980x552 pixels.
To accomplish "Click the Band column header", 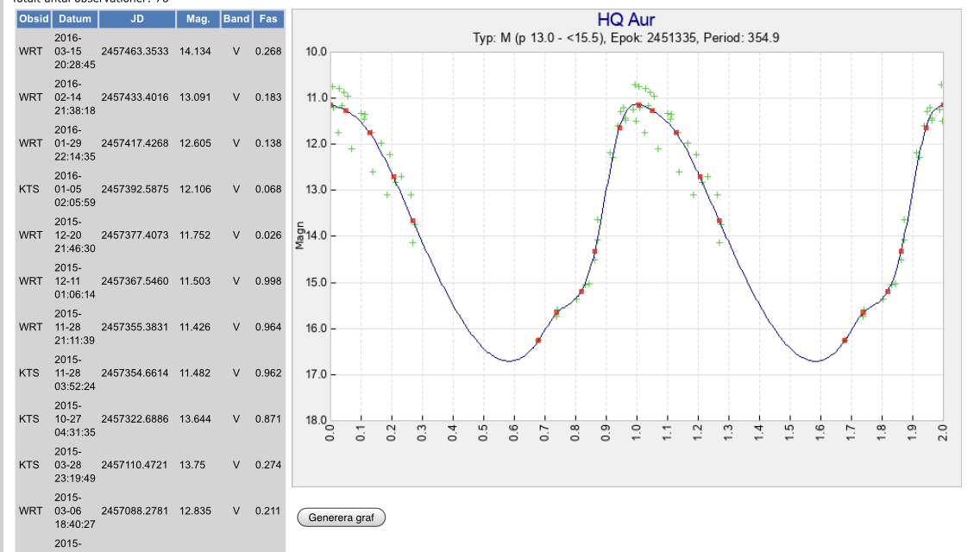I will tap(236, 19).
